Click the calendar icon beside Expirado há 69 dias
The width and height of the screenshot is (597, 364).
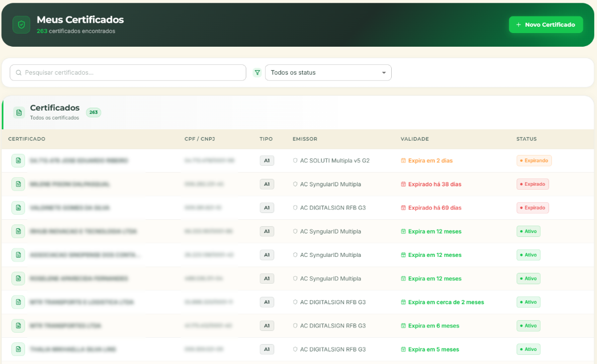pyautogui.click(x=403, y=208)
